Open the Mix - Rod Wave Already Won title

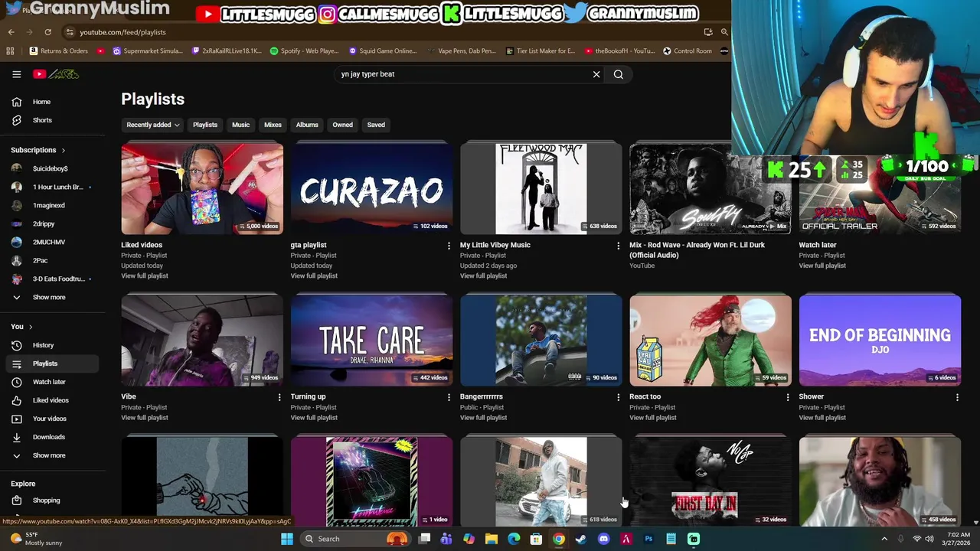[697, 250]
